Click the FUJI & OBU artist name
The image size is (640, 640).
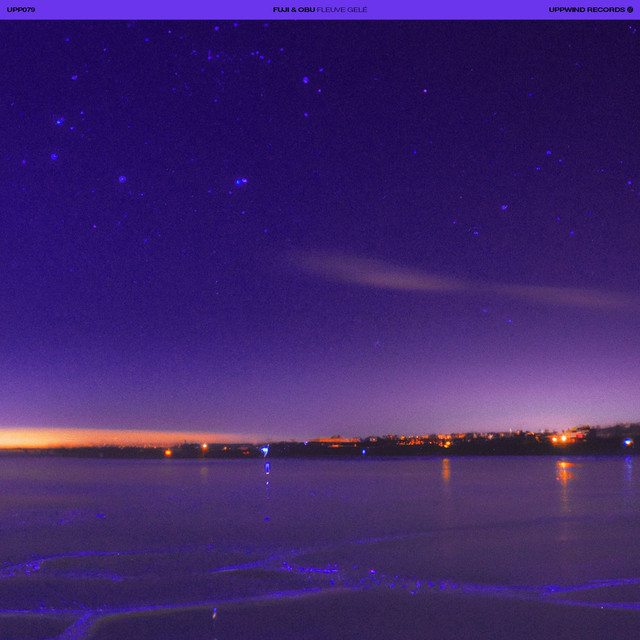pos(293,9)
